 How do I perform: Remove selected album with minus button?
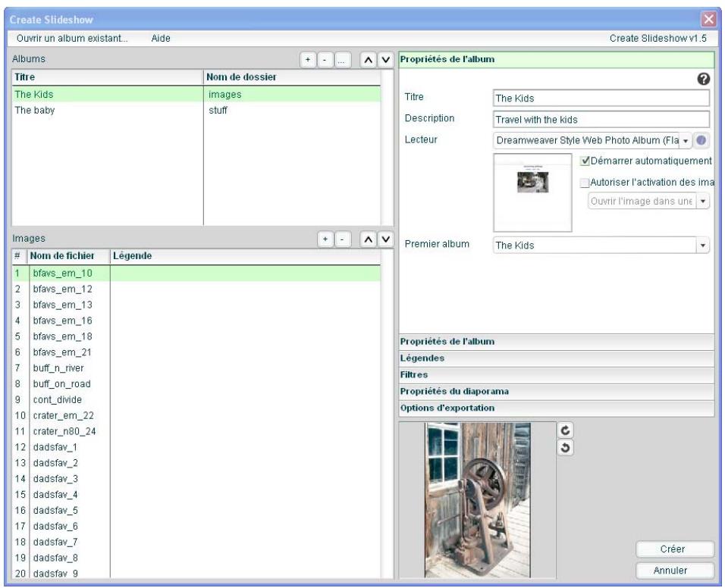pyautogui.click(x=325, y=60)
